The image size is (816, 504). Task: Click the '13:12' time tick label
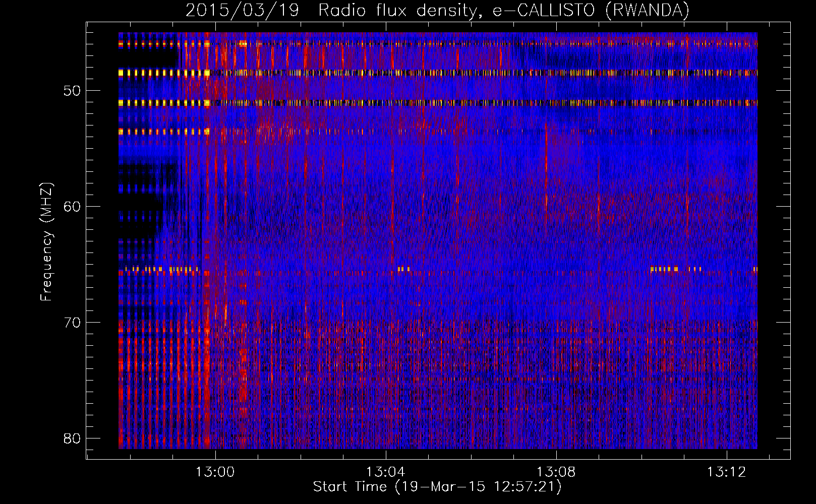[x=727, y=472]
